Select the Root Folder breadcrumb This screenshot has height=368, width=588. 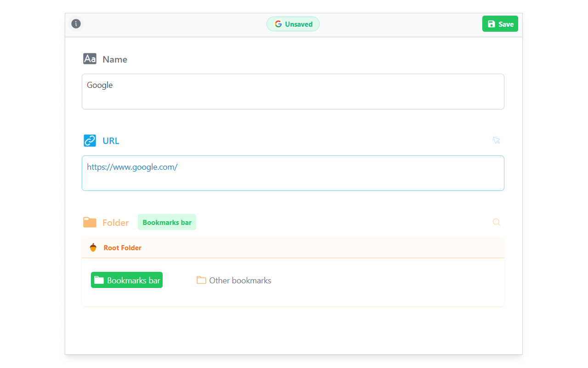point(122,247)
